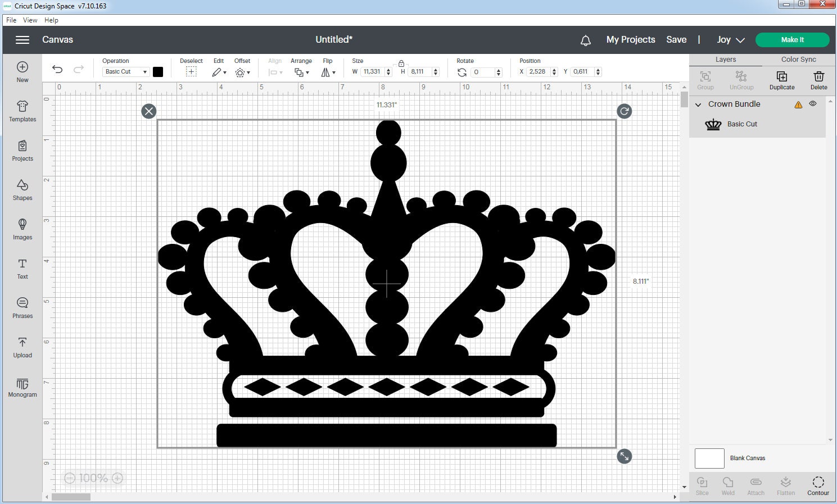Click the Weld icon

pyautogui.click(x=728, y=484)
